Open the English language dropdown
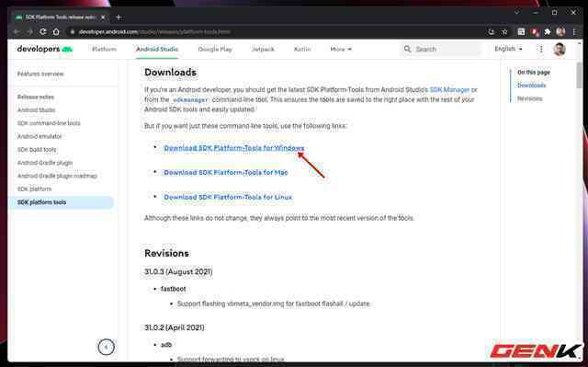The width and height of the screenshot is (588, 367). click(x=508, y=49)
